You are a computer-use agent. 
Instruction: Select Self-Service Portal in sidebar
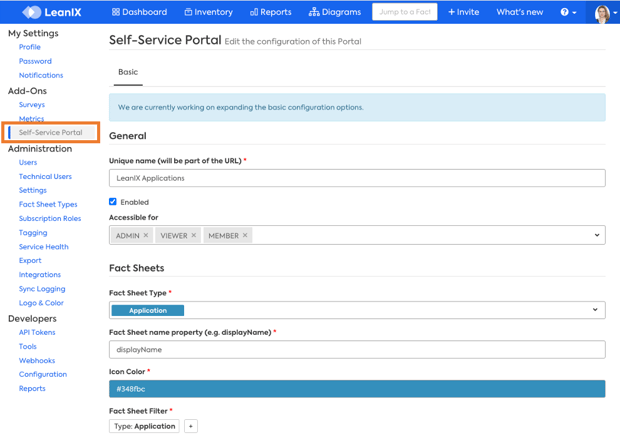pos(51,132)
